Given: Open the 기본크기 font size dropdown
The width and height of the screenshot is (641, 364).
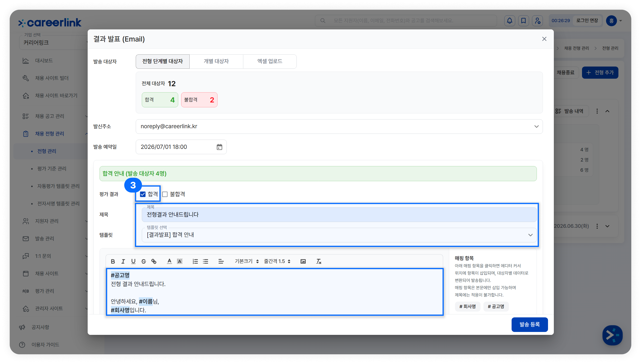Looking at the screenshot, I should (x=246, y=261).
